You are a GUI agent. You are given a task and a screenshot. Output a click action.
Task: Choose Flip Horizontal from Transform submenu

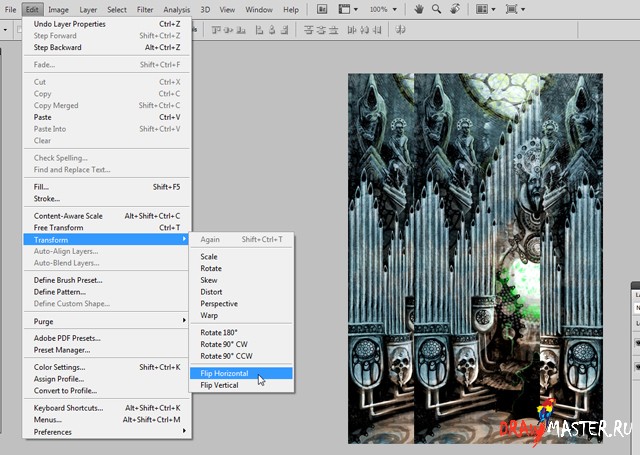(x=241, y=373)
